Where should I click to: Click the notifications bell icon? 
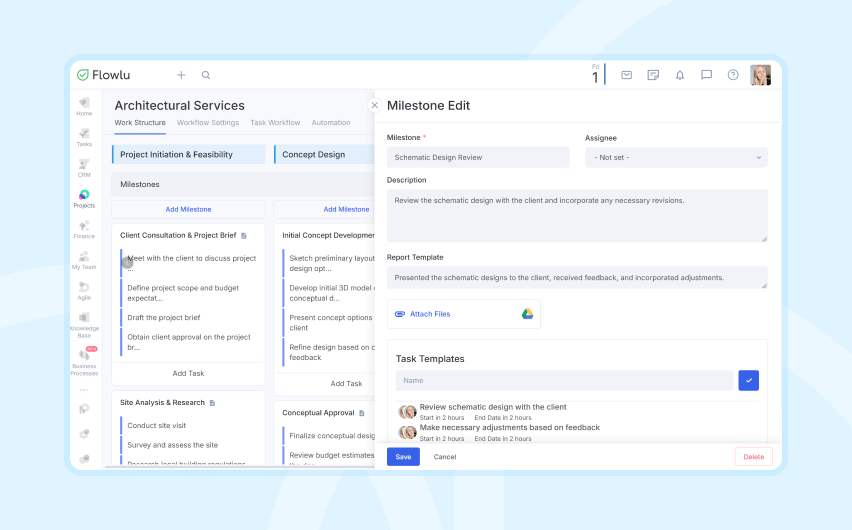(680, 75)
